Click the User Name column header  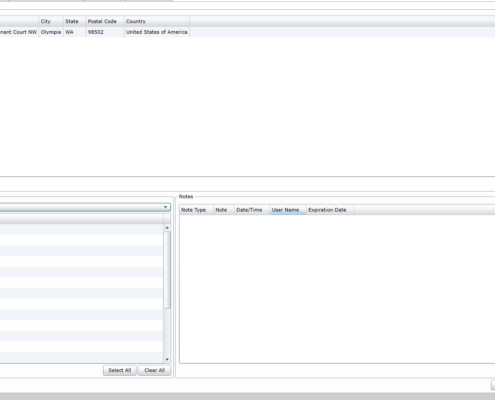pos(288,210)
